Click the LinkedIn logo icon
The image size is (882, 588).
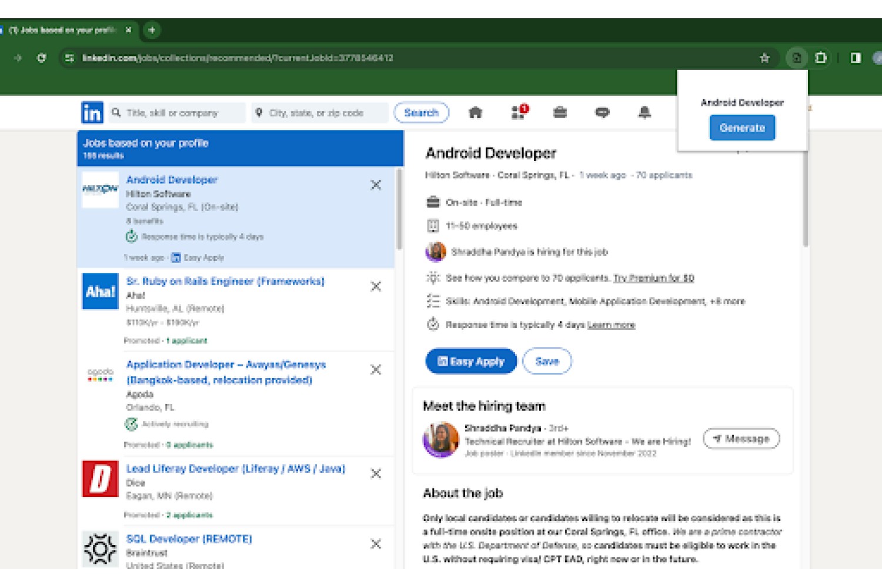tap(92, 112)
